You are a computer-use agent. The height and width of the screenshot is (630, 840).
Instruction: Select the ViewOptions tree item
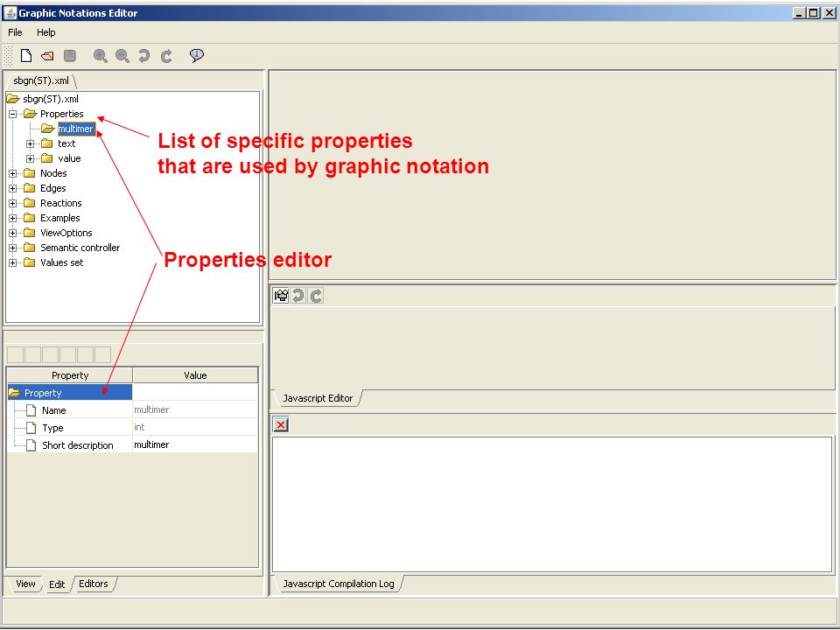tap(66, 233)
